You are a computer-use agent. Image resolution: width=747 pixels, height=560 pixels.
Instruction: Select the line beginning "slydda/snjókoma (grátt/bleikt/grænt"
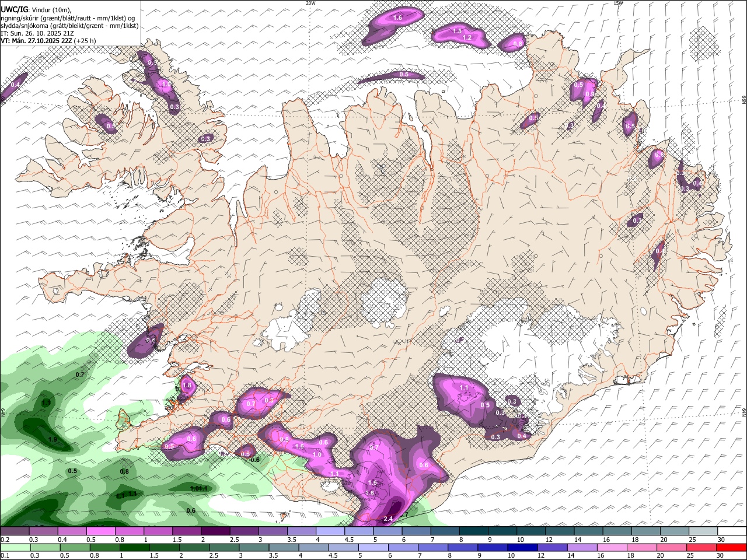coord(69,26)
